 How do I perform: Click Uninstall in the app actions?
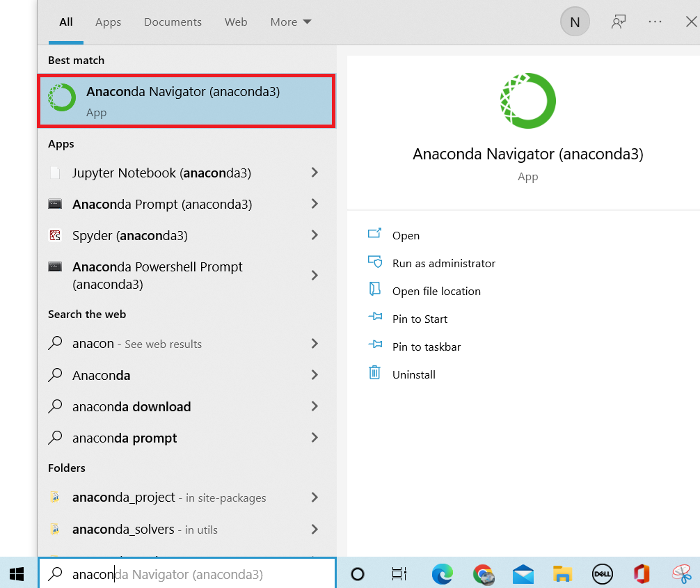(413, 374)
